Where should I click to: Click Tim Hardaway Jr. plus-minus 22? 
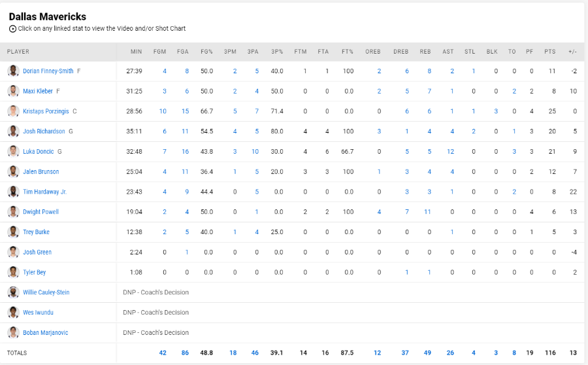click(x=573, y=192)
